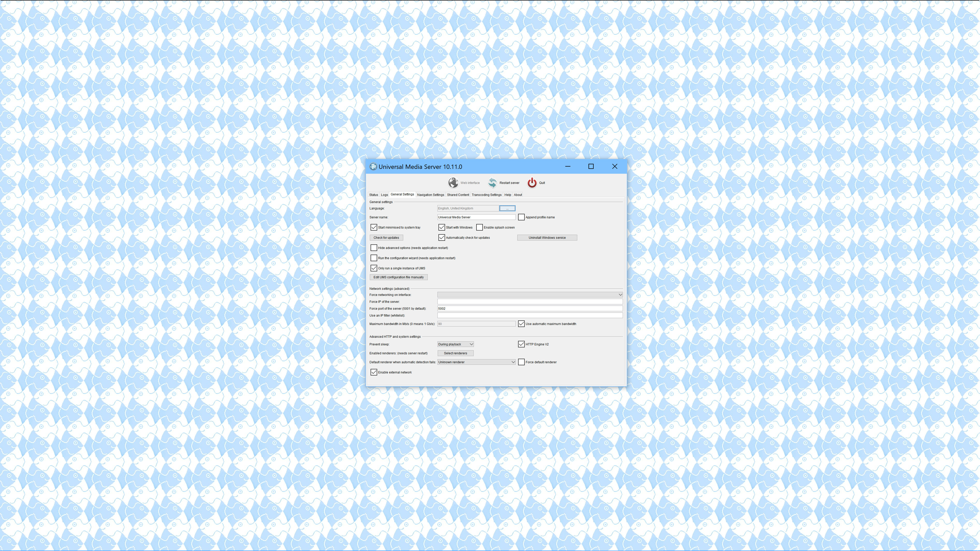Screen dimensions: 980x551
Task: Click Check for updates button
Action: point(386,238)
